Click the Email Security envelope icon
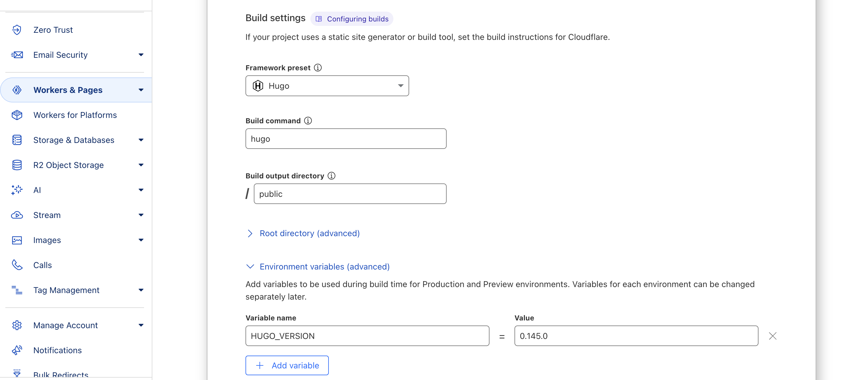 [x=17, y=54]
